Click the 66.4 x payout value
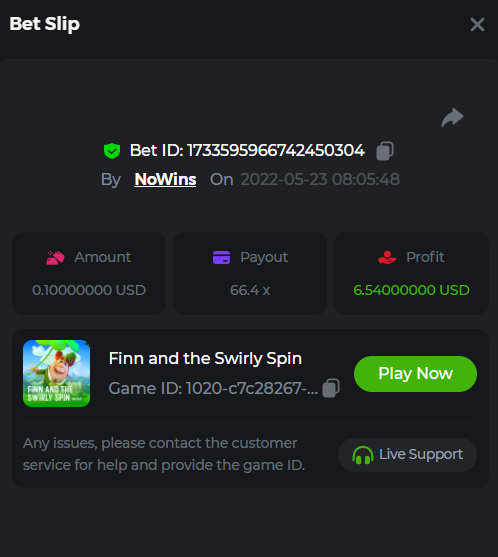 coord(250,290)
